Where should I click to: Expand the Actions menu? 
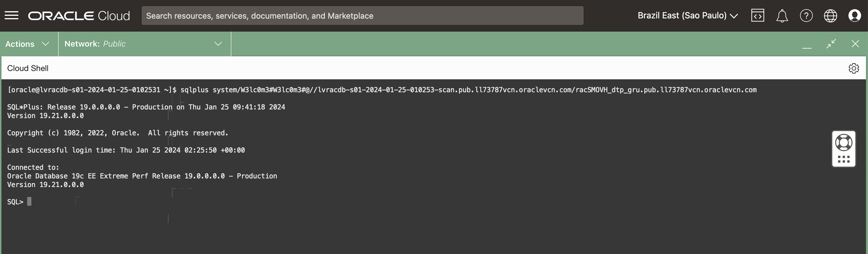[x=27, y=44]
